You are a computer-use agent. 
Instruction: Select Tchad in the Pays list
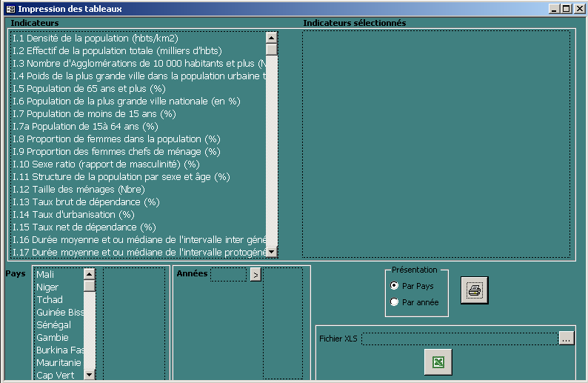[x=50, y=300]
